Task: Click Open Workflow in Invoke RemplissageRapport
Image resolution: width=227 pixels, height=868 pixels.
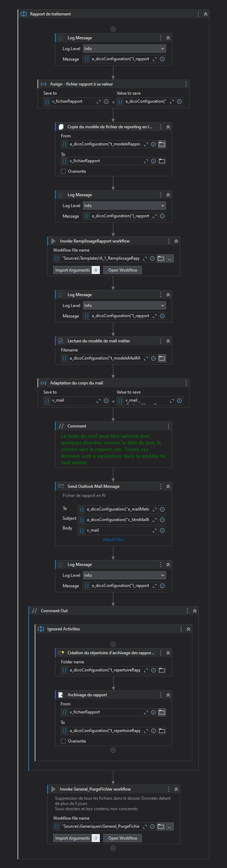Action: [123, 270]
